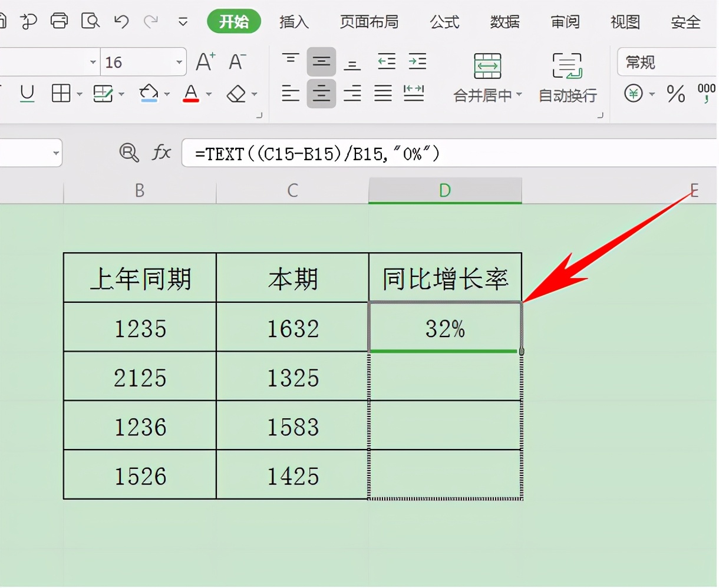Enable center horizontal alignment
719x588 pixels.
321,93
